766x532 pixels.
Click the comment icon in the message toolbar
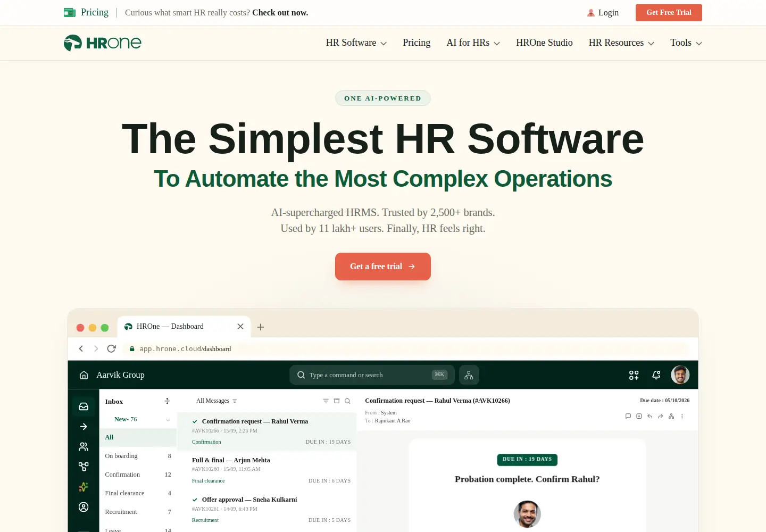coord(628,416)
